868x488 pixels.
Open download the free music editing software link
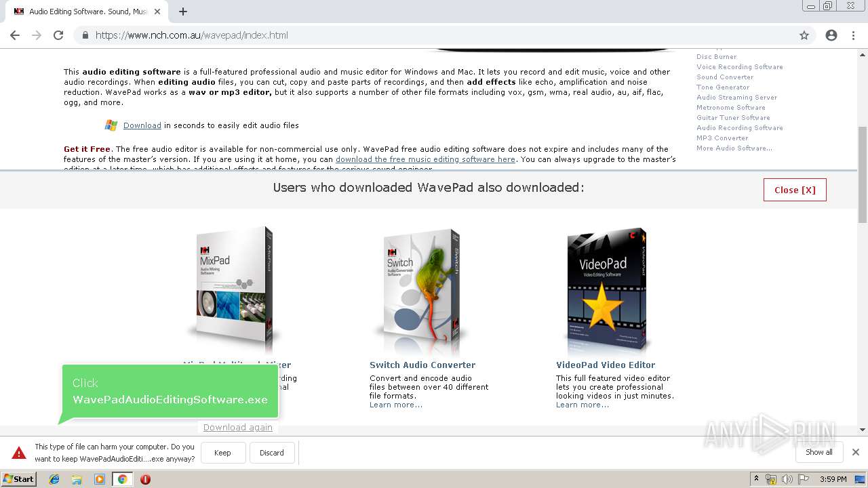pos(425,159)
